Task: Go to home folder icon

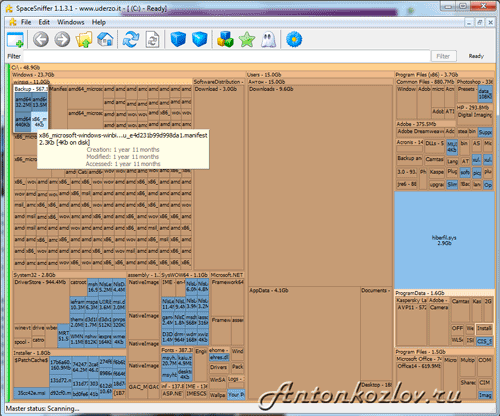Action: pyautogui.click(x=105, y=40)
